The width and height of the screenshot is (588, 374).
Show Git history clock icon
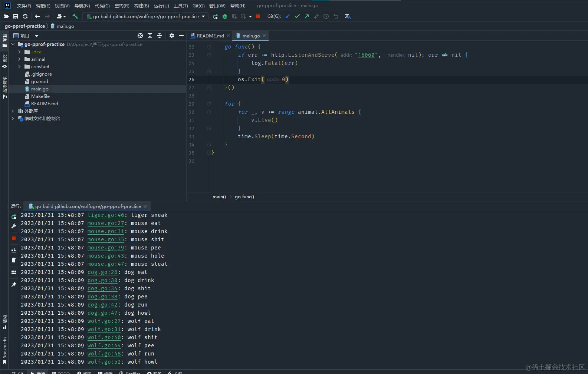click(326, 16)
